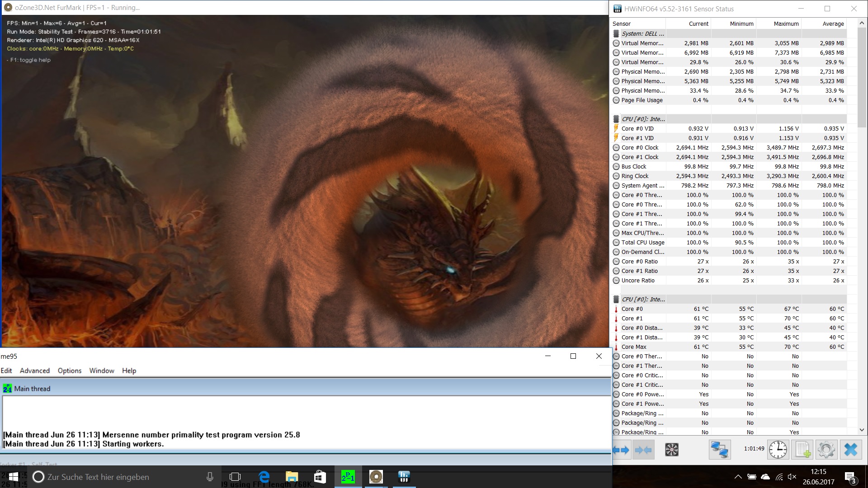The height and width of the screenshot is (488, 868).
Task: Show hidden tray icons chevron
Action: 738,477
